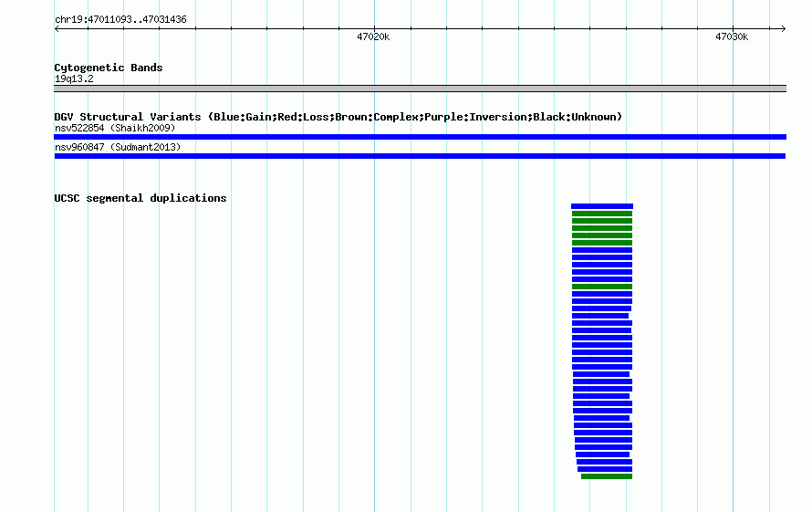Click the topmost blue segmental duplication bar
The width and height of the screenshot is (812, 512).
pyautogui.click(x=602, y=206)
